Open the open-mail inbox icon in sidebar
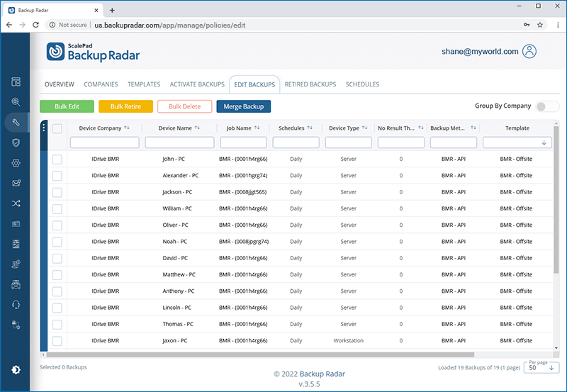567x392 pixels. tap(16, 284)
